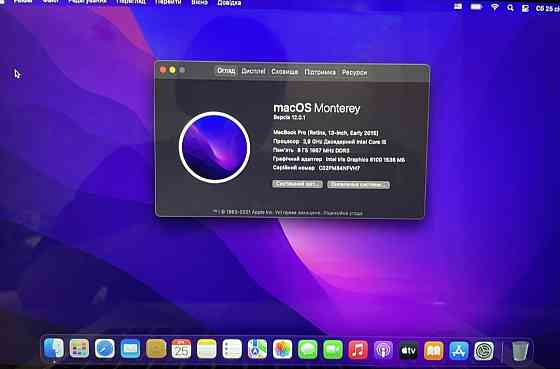Close the About This Mac window
The image size is (560, 369).
[163, 70]
